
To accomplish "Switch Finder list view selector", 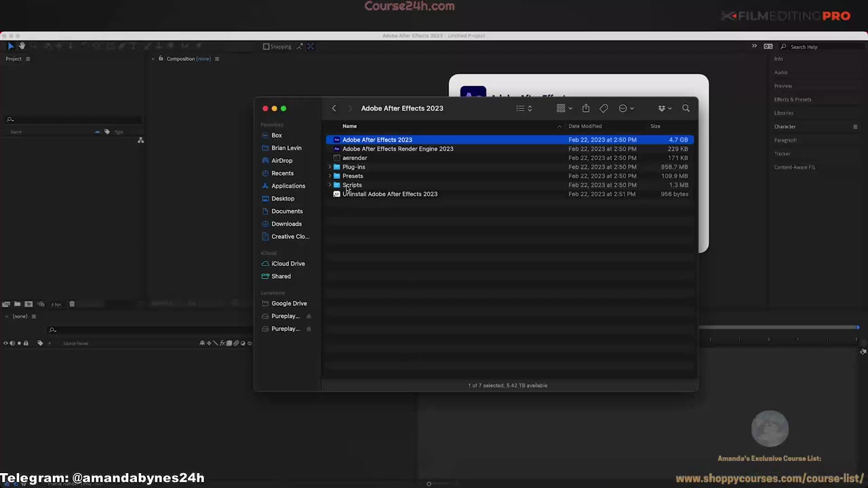I will coord(524,108).
